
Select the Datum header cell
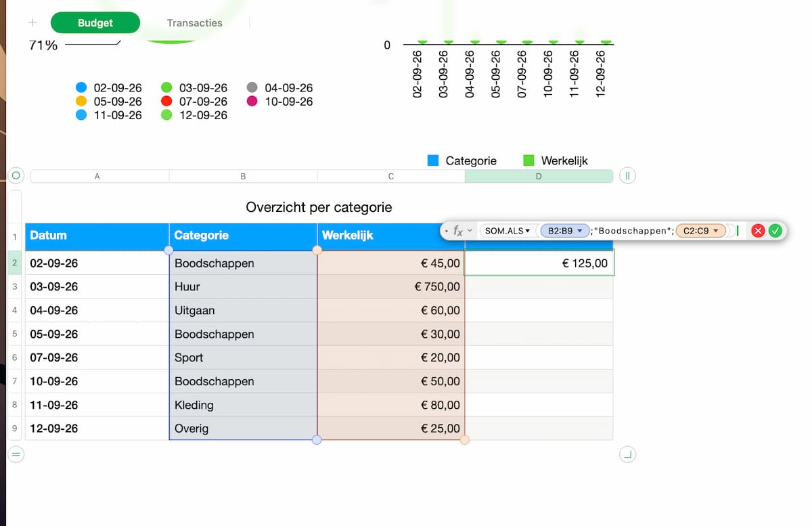[x=97, y=236]
